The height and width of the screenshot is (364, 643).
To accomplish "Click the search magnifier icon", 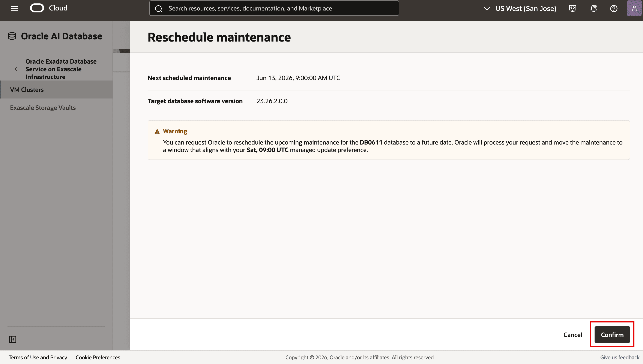I will (x=159, y=9).
